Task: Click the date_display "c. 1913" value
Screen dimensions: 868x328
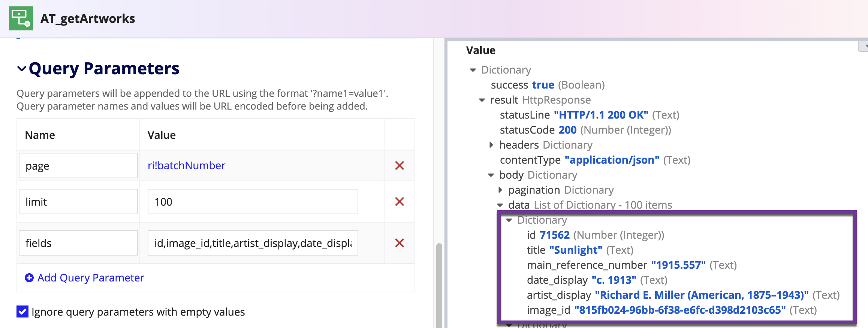Action: pyautogui.click(x=614, y=280)
